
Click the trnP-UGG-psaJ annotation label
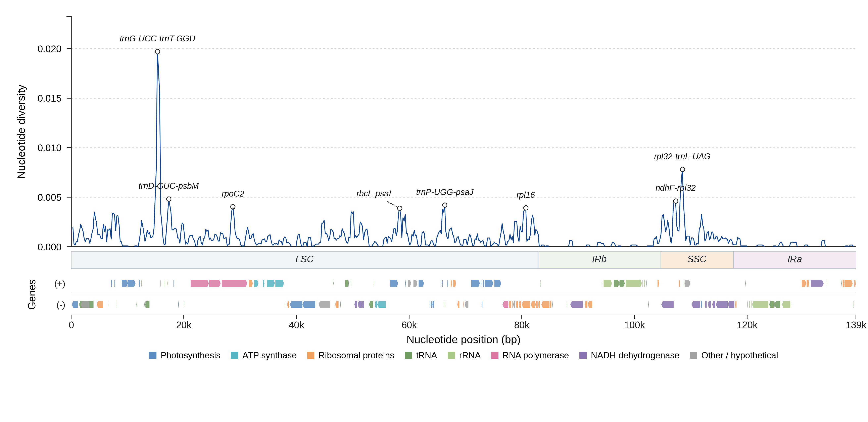[445, 192]
